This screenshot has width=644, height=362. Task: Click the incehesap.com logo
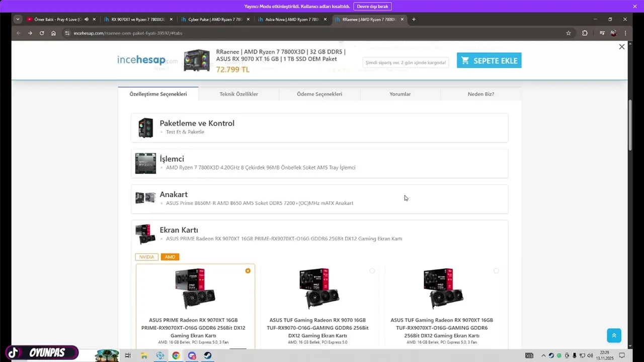coord(147,60)
